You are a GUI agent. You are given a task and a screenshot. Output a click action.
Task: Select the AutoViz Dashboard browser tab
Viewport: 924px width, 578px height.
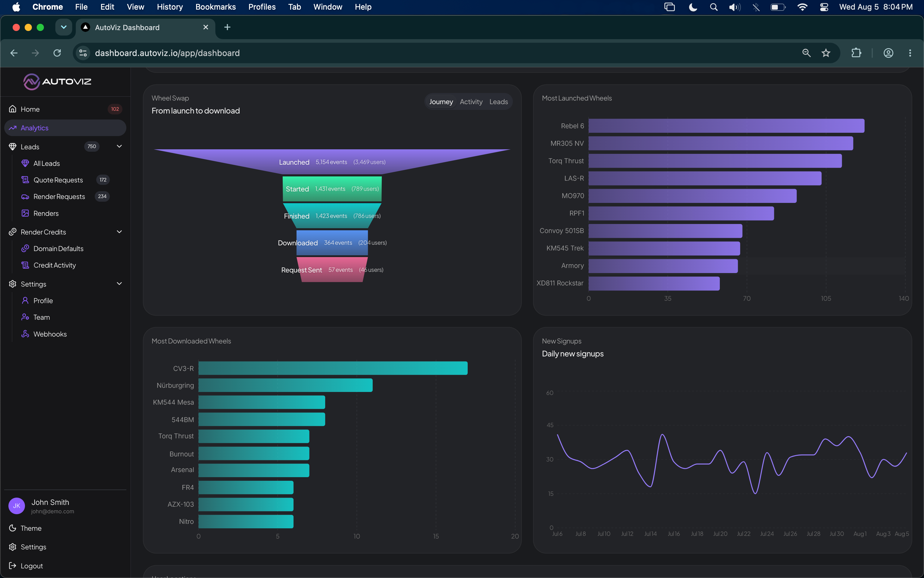146,27
